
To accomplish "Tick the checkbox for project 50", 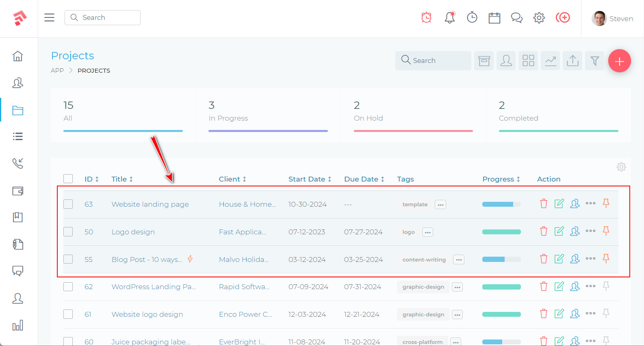I will pos(68,231).
